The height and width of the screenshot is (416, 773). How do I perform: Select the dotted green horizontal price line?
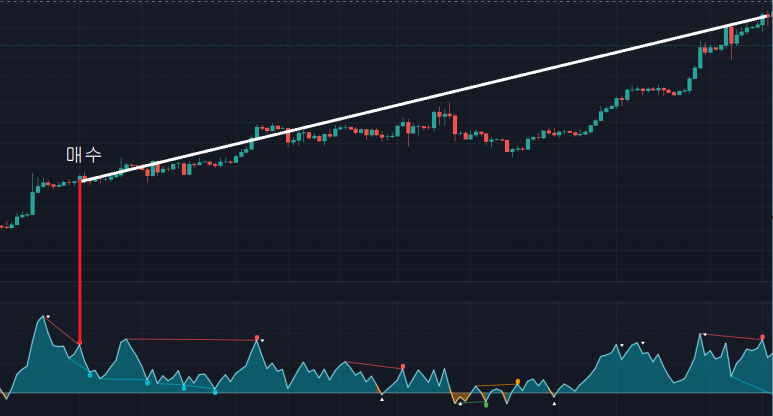386,46
